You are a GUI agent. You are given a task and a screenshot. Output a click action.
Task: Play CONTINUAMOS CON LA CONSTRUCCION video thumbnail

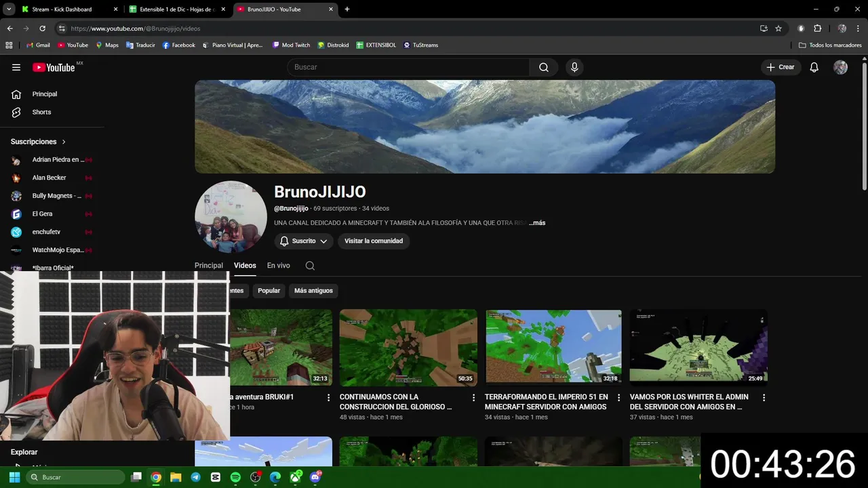pyautogui.click(x=408, y=348)
